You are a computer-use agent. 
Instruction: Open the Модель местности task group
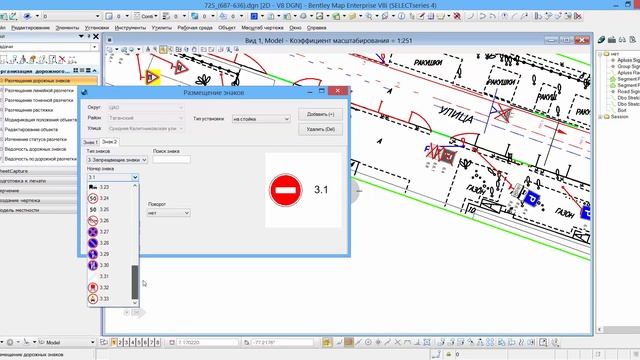point(39,210)
